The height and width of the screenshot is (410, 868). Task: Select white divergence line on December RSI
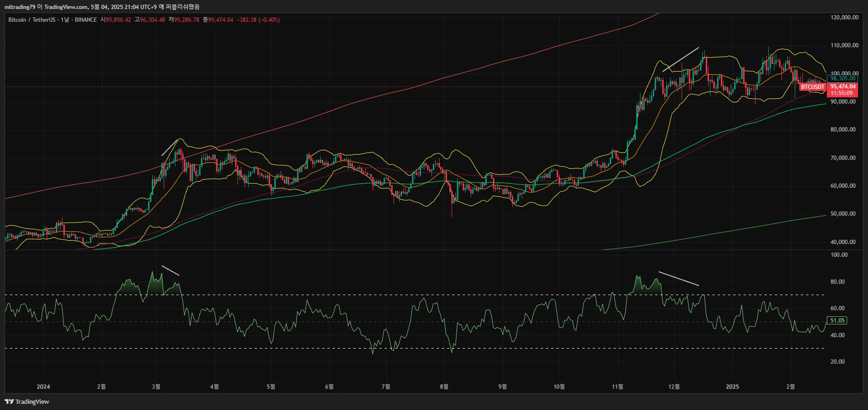pyautogui.click(x=678, y=279)
